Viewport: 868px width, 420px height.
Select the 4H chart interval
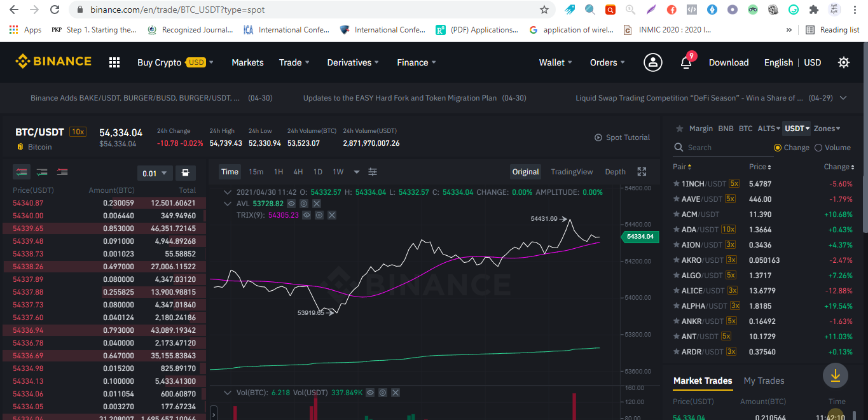298,172
